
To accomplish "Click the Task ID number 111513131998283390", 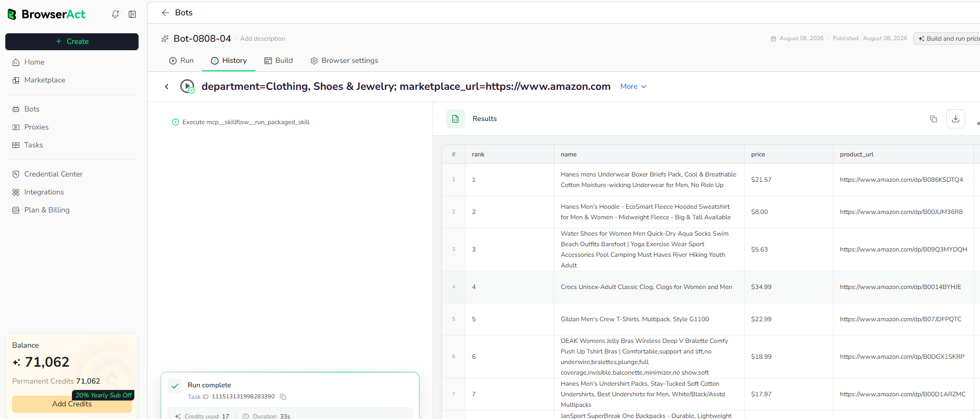I will [243, 397].
